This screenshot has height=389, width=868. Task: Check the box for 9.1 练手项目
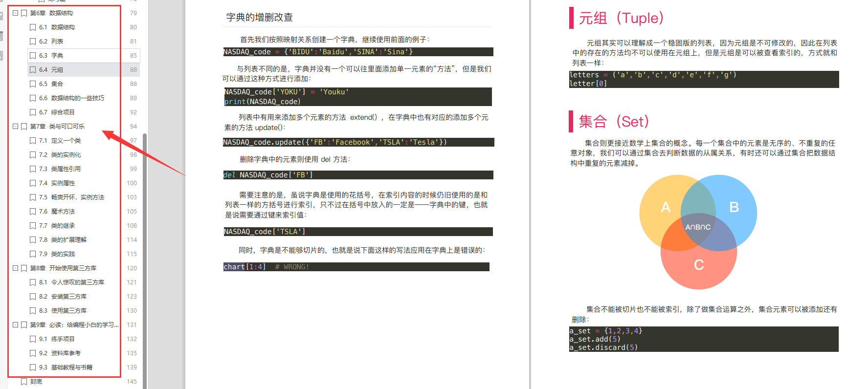33,339
